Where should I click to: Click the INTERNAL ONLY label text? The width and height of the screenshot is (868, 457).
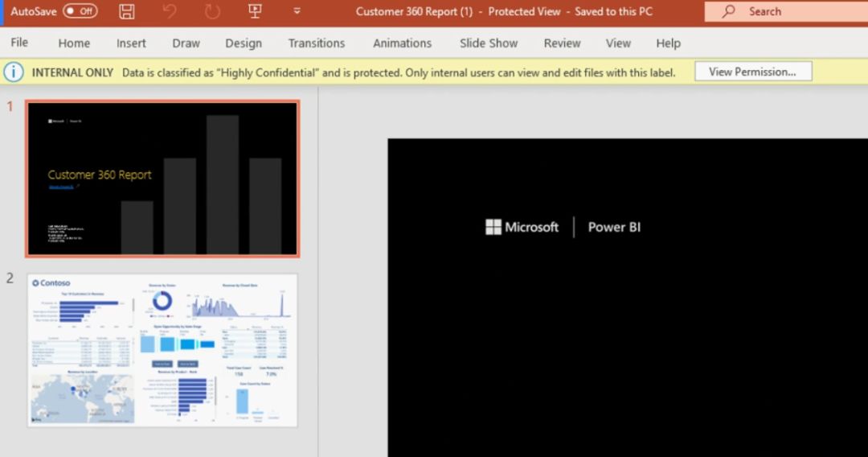click(72, 72)
